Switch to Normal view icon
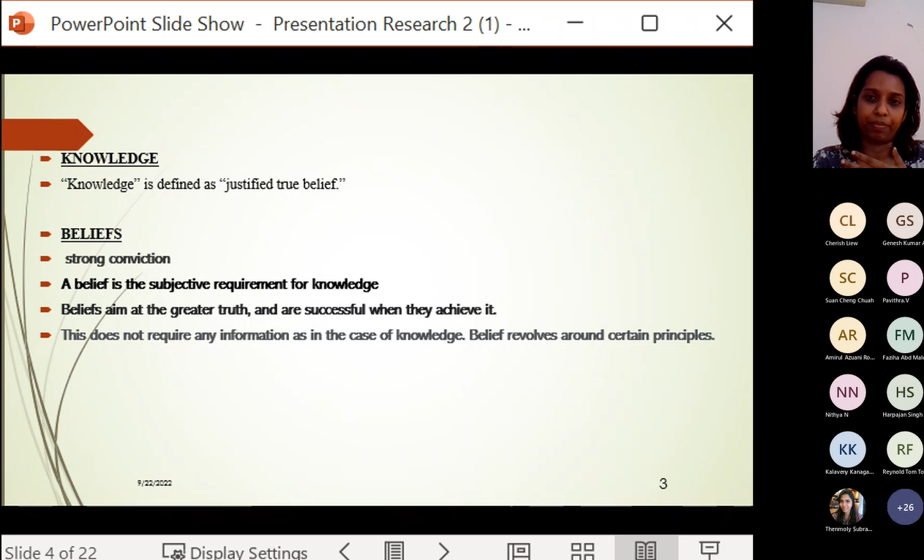The width and height of the screenshot is (924, 560). (519, 550)
